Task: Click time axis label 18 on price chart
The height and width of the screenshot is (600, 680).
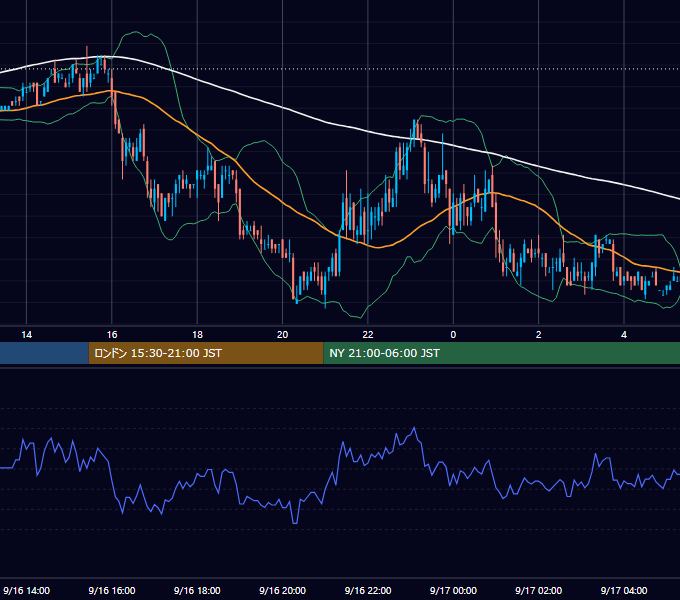Action: click(197, 335)
